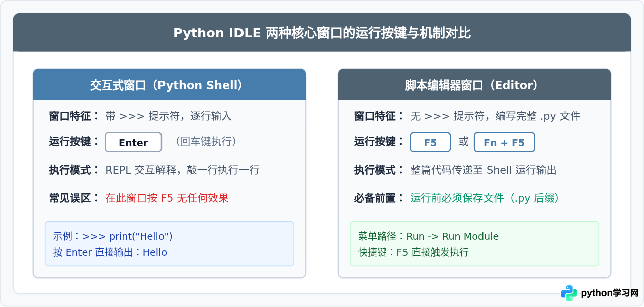Click the Python logo icon

tap(569, 293)
